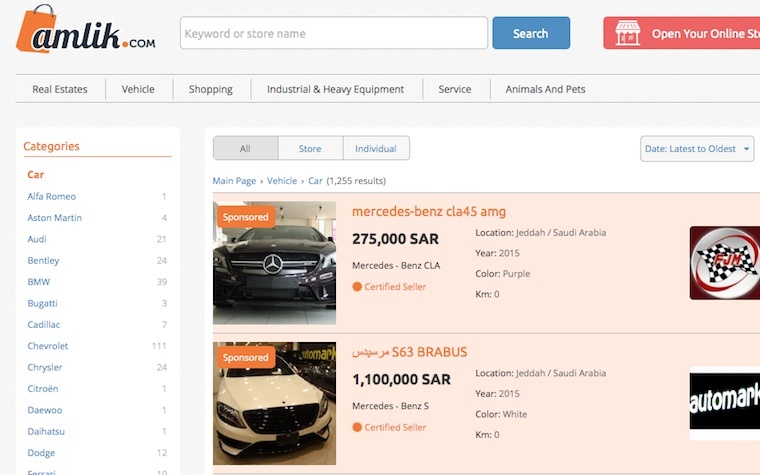Filter by Chevrolet category
Image resolution: width=760 pixels, height=475 pixels.
tap(48, 346)
